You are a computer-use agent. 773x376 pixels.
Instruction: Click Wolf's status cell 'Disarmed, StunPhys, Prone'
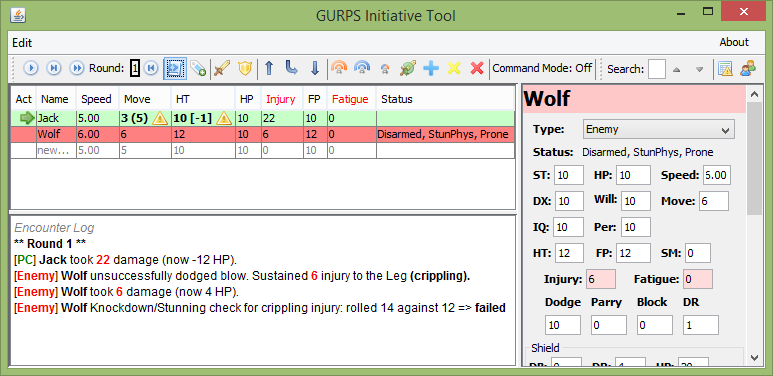445,135
